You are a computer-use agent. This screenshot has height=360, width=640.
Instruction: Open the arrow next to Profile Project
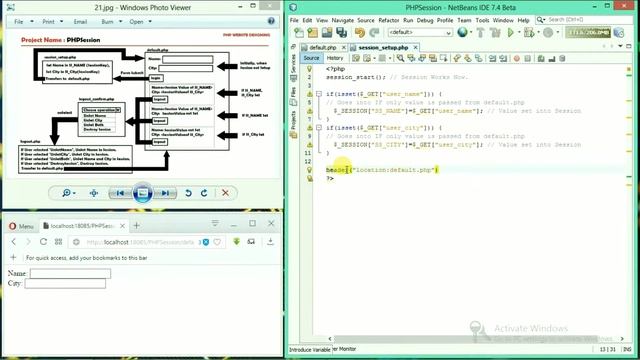point(558,32)
